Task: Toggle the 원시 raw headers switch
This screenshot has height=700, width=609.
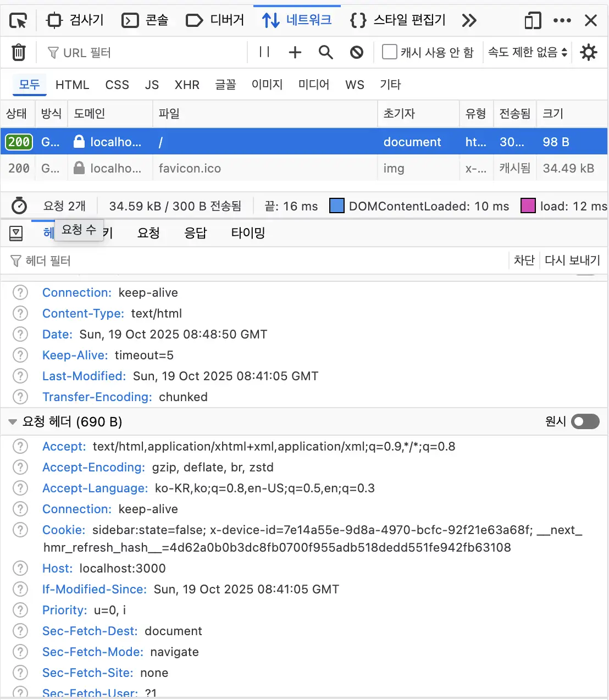Action: coord(585,421)
